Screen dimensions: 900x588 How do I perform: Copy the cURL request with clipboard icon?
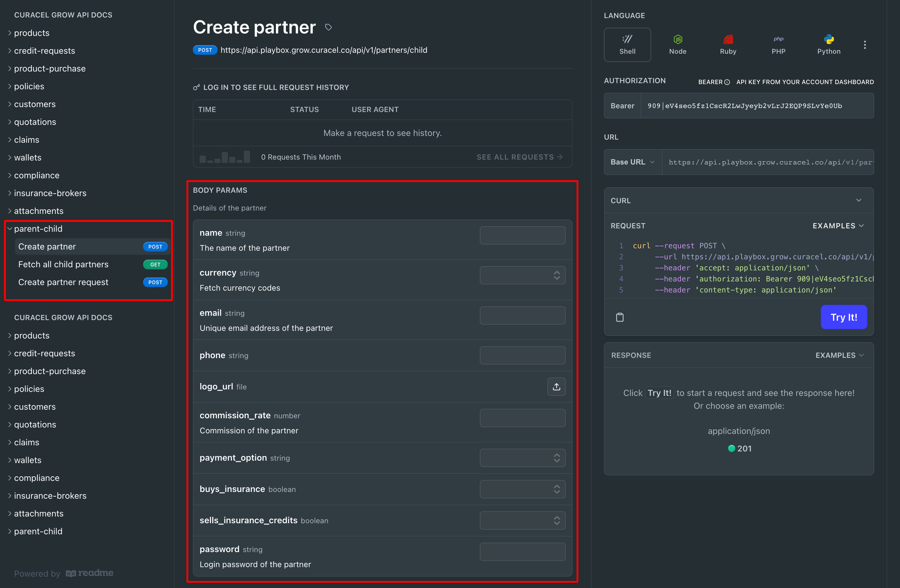point(620,317)
